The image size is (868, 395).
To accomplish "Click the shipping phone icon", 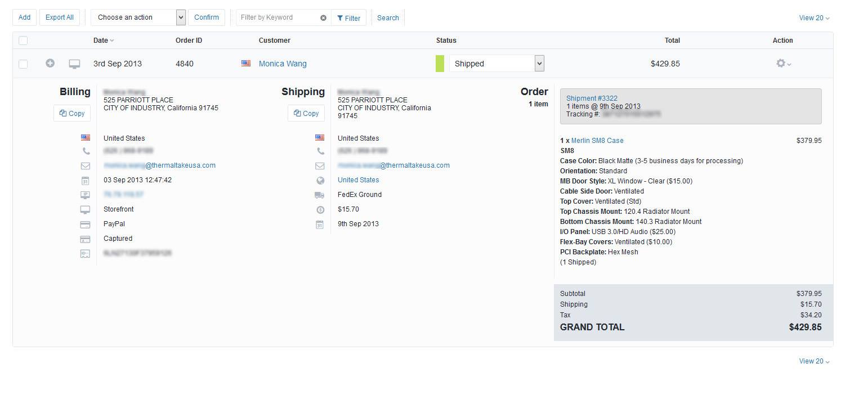I will point(320,151).
